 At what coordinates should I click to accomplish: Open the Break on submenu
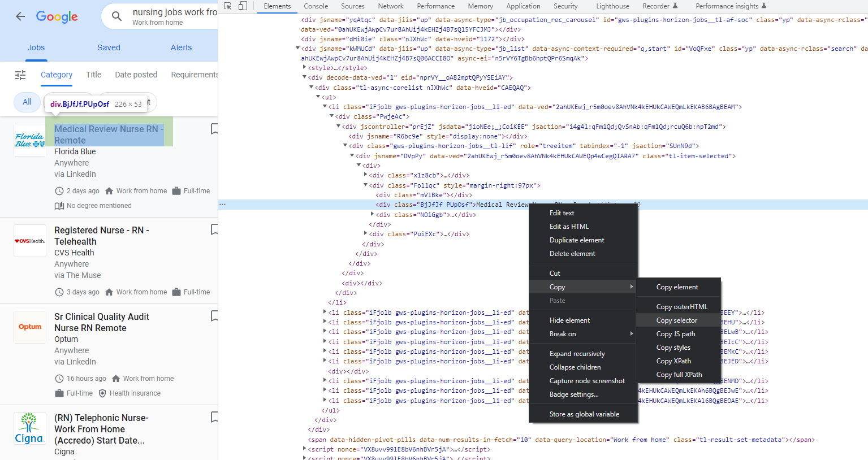[x=583, y=334]
